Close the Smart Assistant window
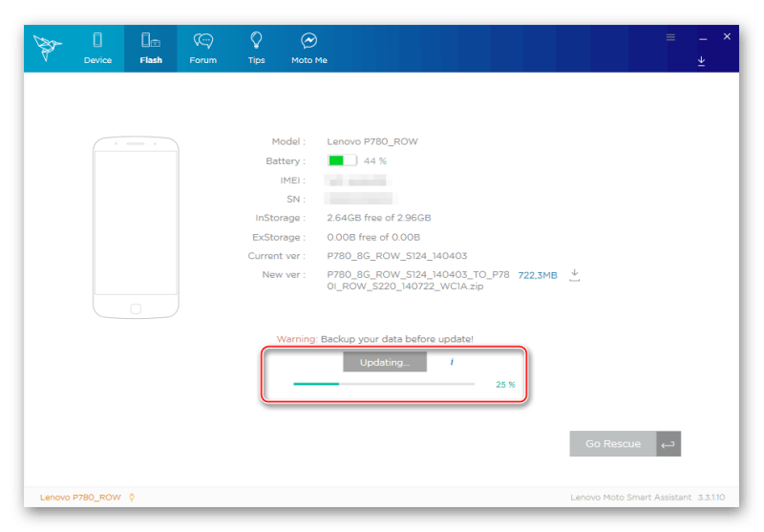 click(x=727, y=36)
